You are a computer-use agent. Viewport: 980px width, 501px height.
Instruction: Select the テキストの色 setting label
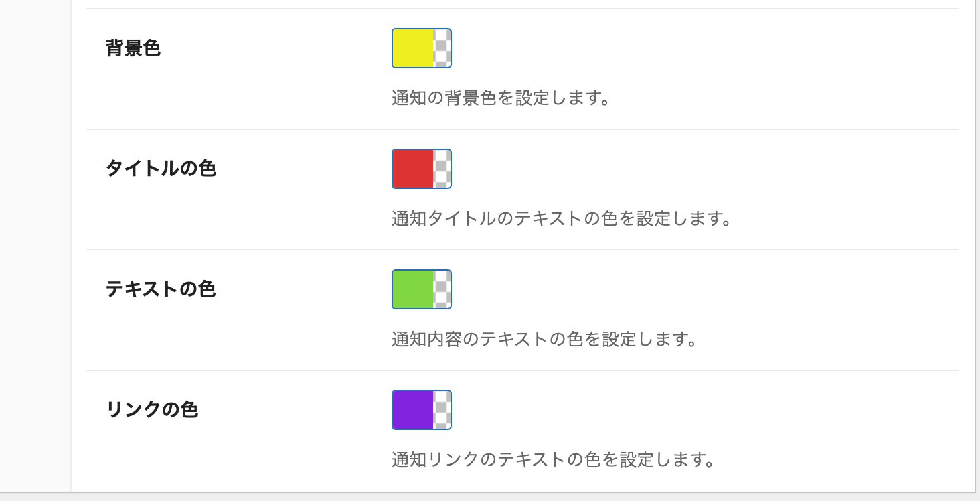point(161,289)
